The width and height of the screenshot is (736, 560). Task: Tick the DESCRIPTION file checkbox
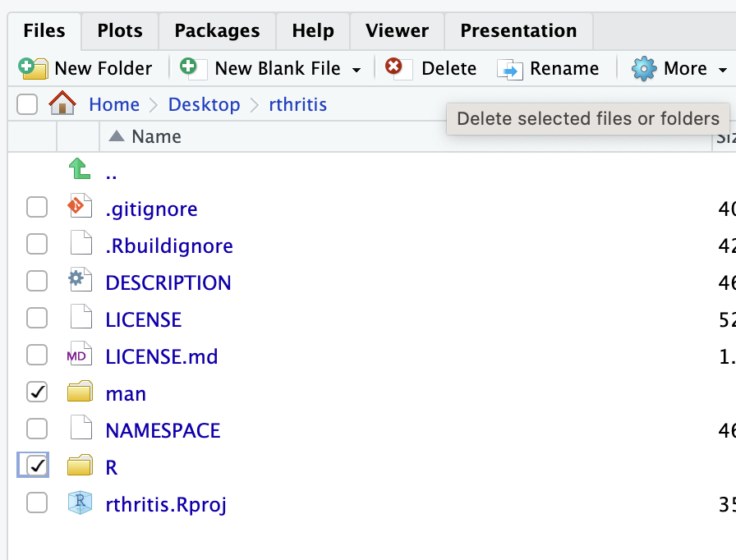tap(37, 282)
